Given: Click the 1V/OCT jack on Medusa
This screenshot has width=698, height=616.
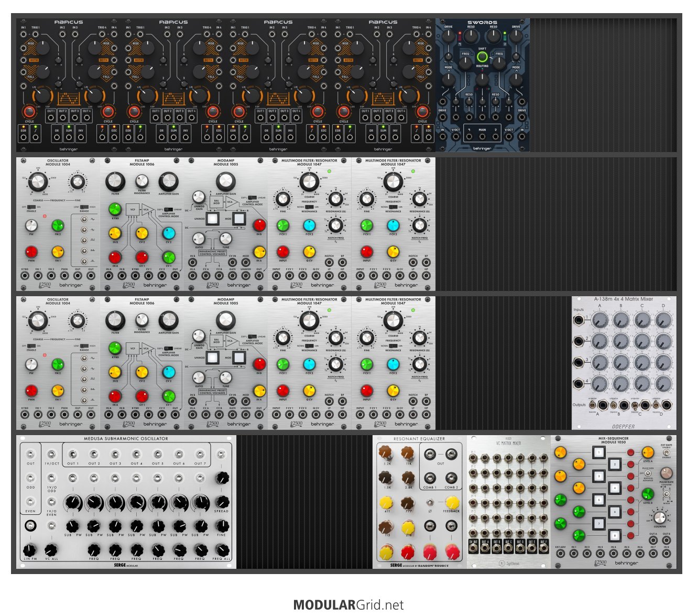Looking at the screenshot, I should 51,454.
